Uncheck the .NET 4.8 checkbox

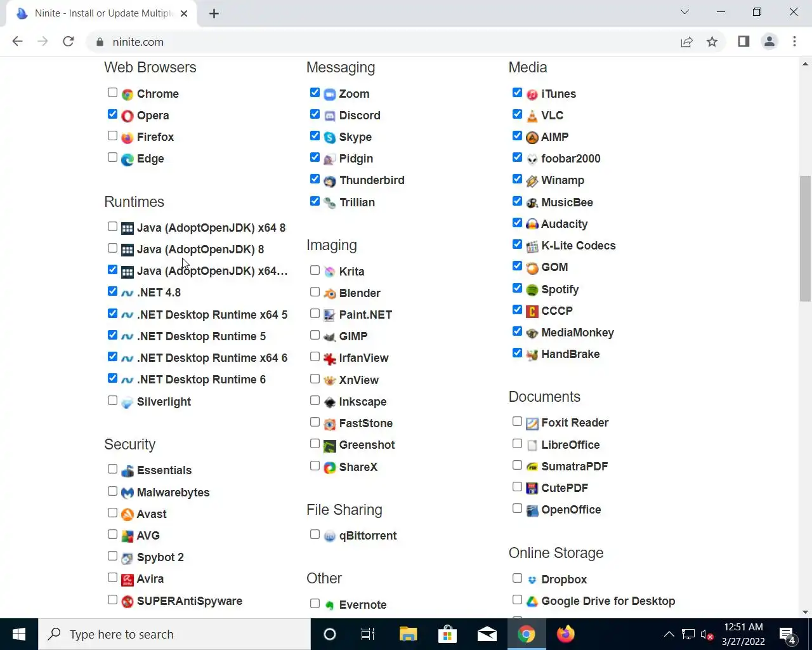coord(112,291)
